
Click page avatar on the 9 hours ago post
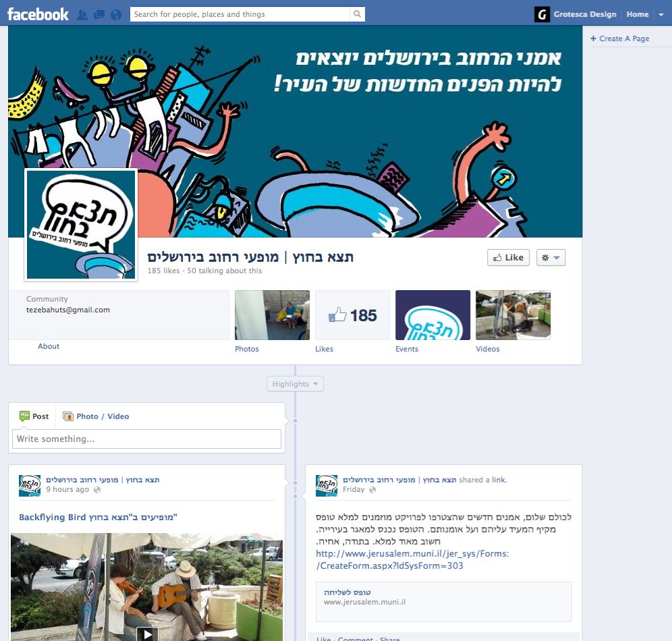click(30, 485)
